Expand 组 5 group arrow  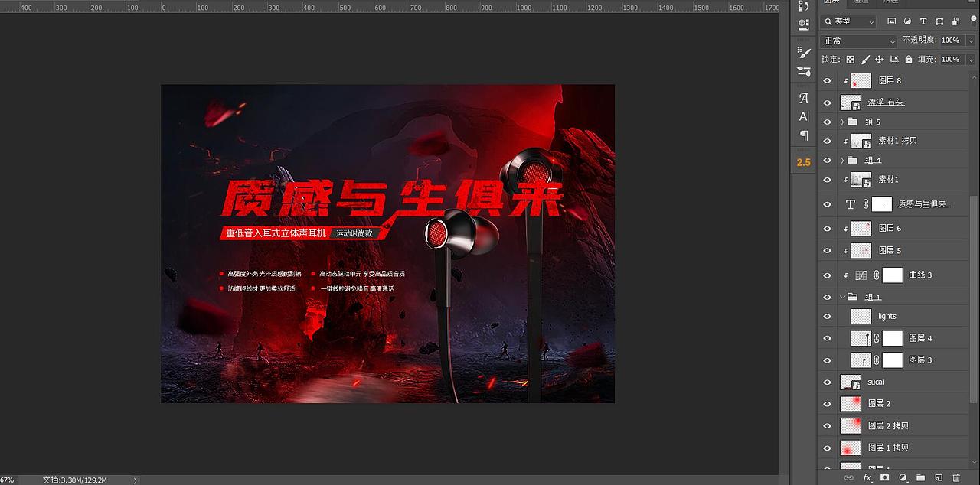(x=842, y=122)
